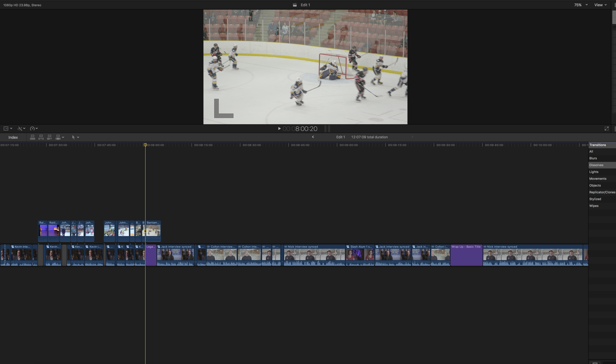Select the Dissolves transitions category

(x=602, y=165)
